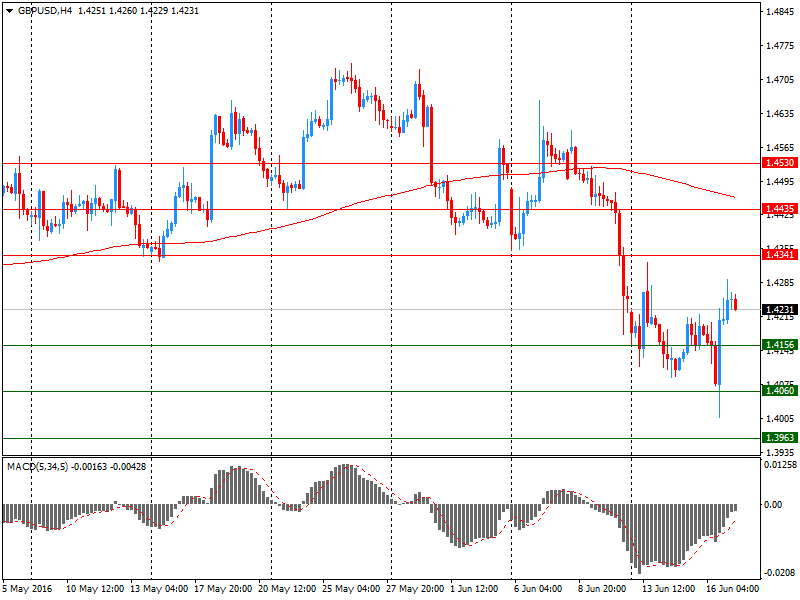
Task: Click the 13 May 04:00 time label
Action: [x=159, y=589]
